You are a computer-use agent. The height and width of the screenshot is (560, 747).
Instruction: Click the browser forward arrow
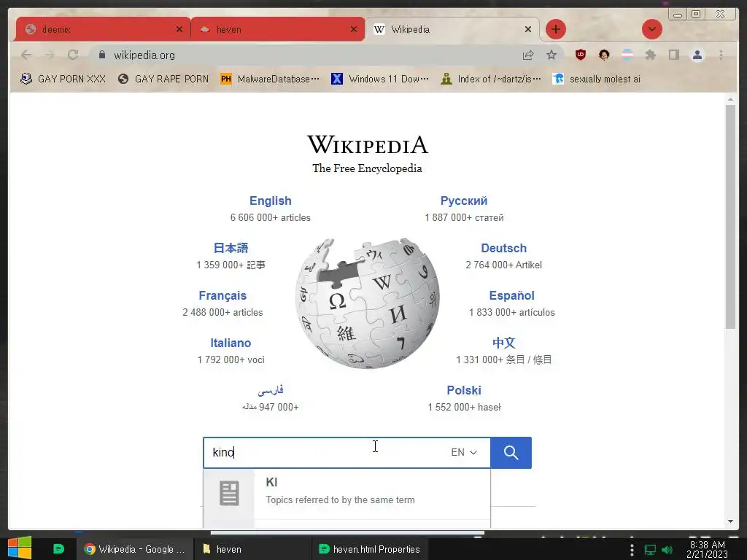pyautogui.click(x=50, y=55)
